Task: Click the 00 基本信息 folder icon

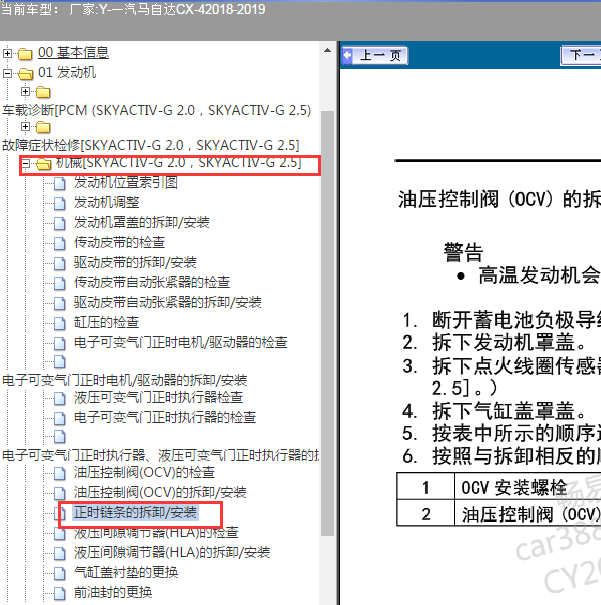Action: 25,54
